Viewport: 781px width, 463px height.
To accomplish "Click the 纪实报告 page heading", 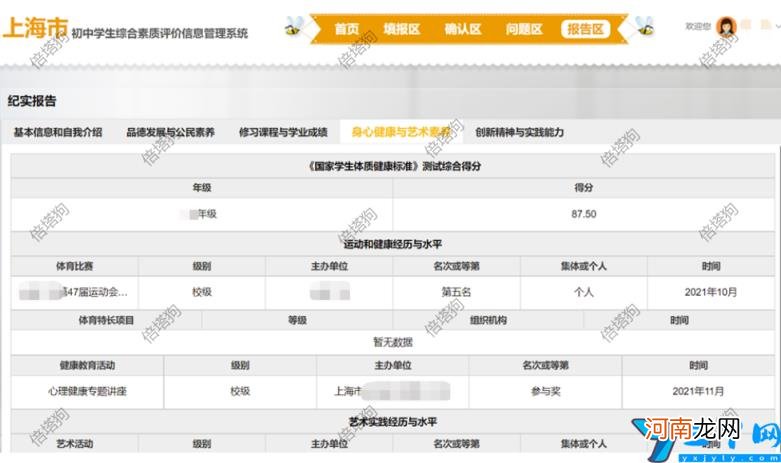I will 32,101.
